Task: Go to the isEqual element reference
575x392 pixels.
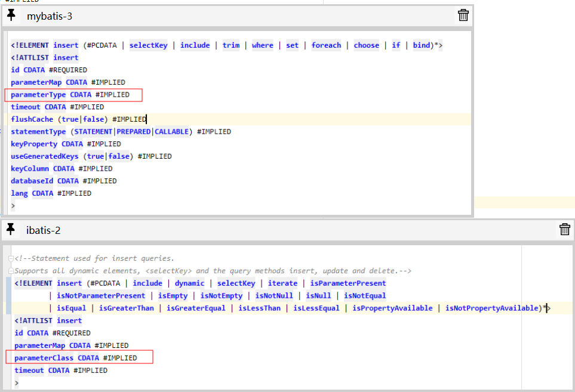Action: 72,308
